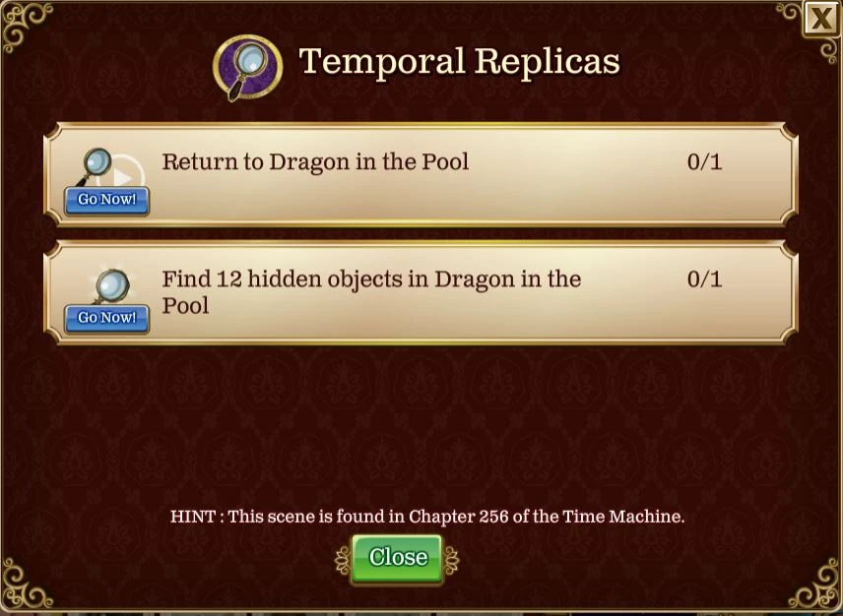Click the 0/1 progress counter of second task

click(704, 278)
